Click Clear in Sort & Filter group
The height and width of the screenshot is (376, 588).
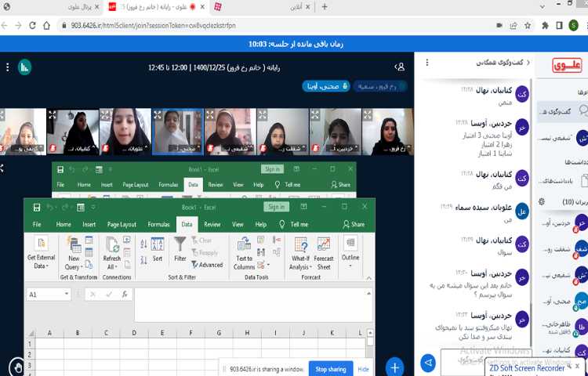pyautogui.click(x=201, y=240)
